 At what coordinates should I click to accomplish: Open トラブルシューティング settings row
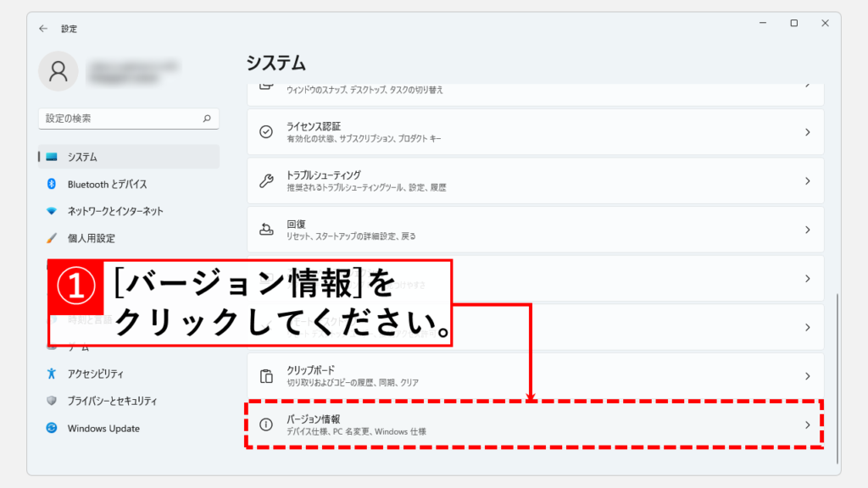point(536,181)
